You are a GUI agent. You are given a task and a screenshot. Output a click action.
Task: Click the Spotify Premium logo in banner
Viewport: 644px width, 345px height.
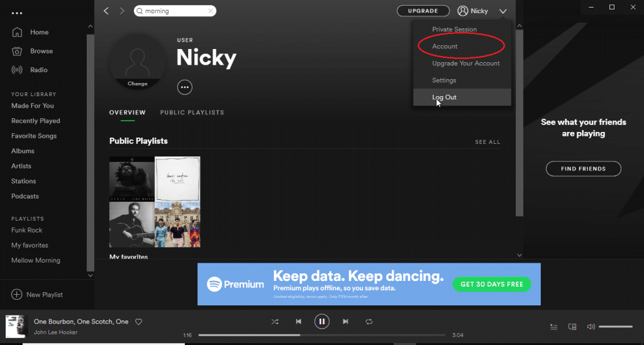coord(235,284)
